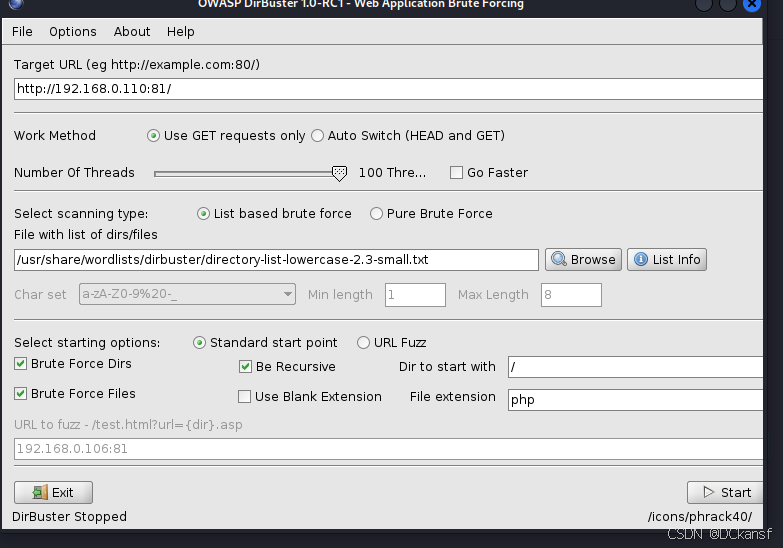Screen dimensions: 783x548
Task: Open the Options menu
Action: (x=73, y=31)
